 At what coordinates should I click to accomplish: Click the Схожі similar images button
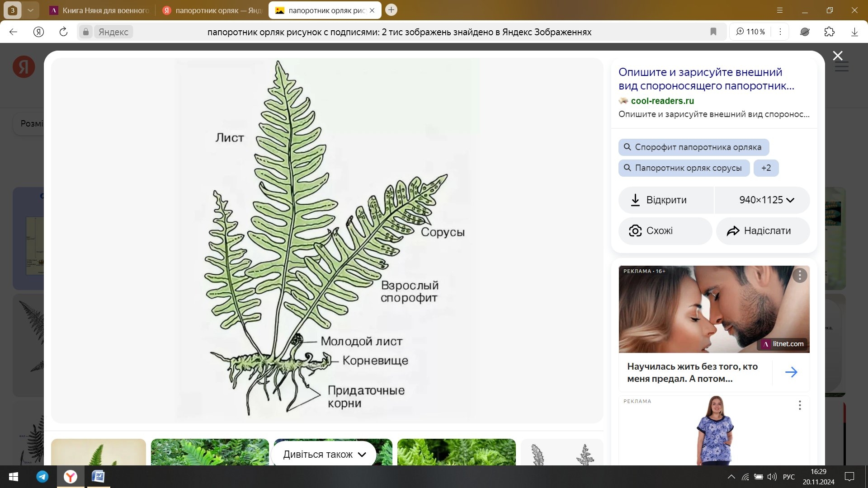click(x=665, y=230)
